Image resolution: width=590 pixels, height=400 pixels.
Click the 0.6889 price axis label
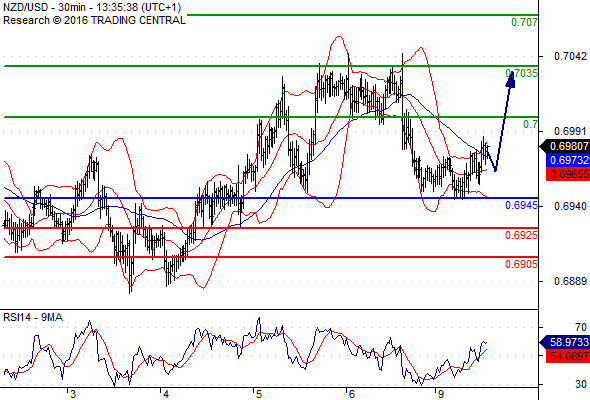(570, 281)
